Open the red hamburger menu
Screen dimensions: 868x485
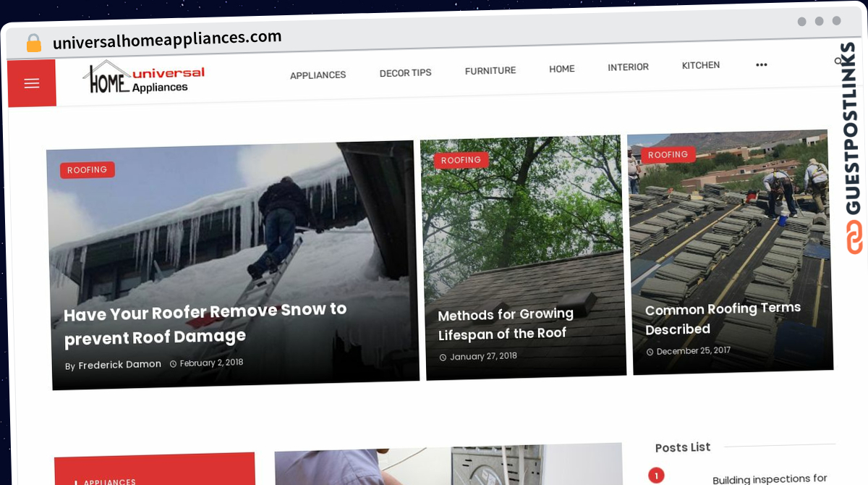point(32,83)
